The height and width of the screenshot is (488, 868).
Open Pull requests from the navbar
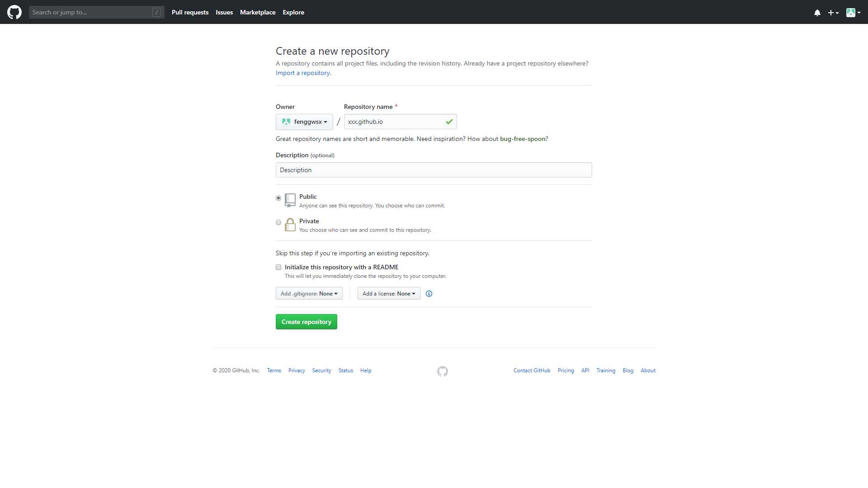tap(189, 12)
